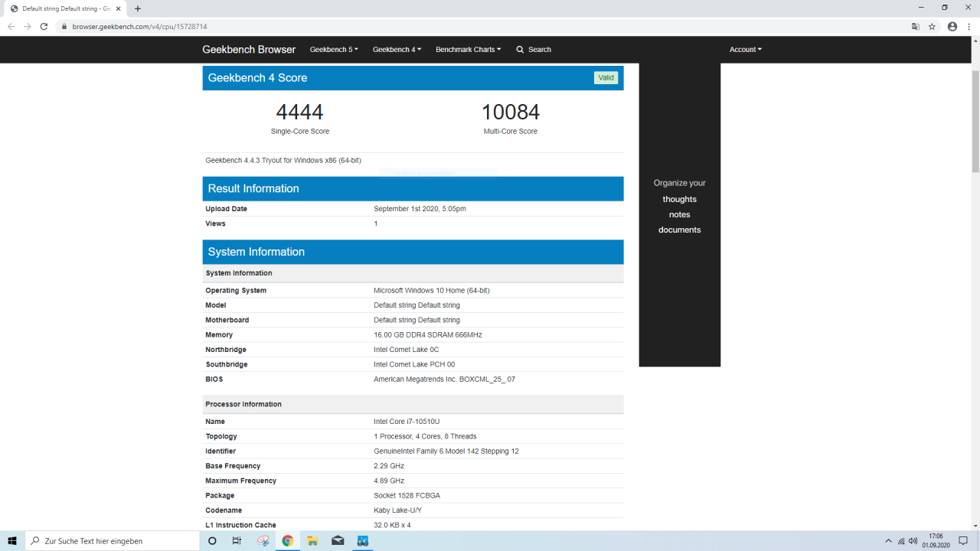Viewport: 980px width, 551px height.
Task: Click the search magnifier icon in navbar
Action: [x=520, y=50]
